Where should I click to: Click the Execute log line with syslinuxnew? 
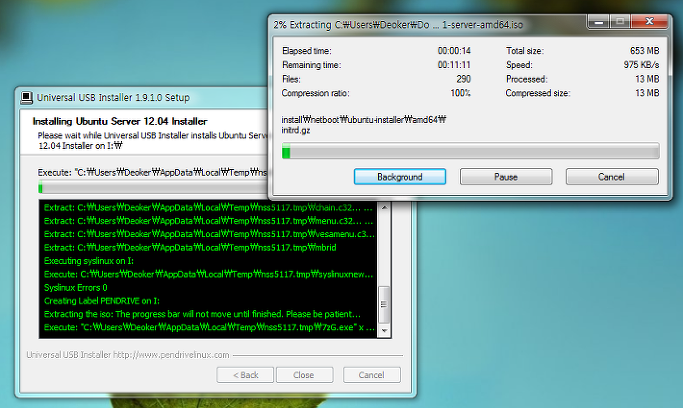tap(208, 274)
